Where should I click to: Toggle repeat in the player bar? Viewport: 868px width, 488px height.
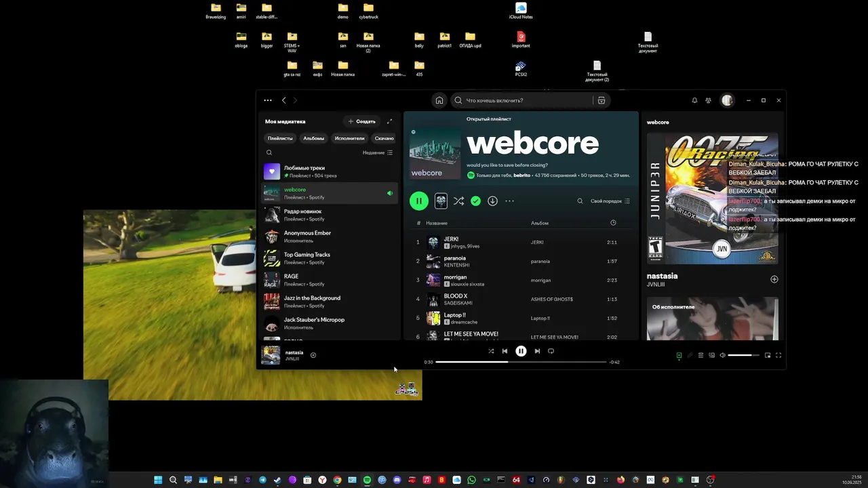pyautogui.click(x=551, y=351)
